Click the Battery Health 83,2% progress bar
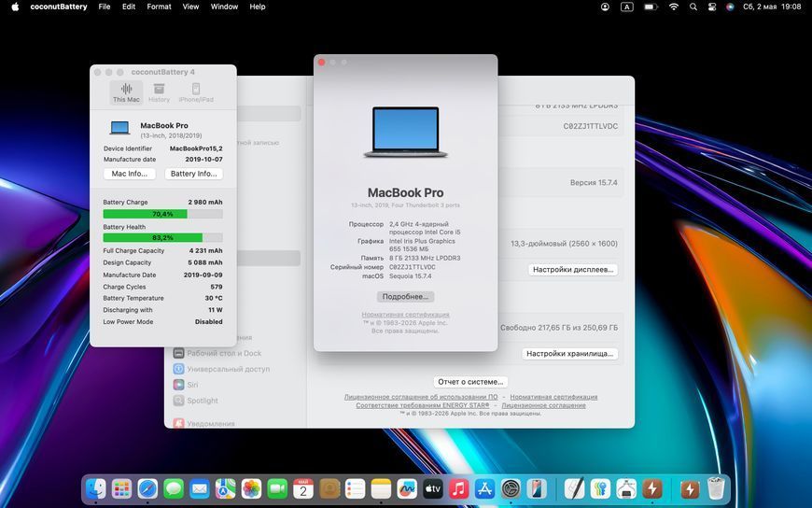812x508 pixels. 162,237
